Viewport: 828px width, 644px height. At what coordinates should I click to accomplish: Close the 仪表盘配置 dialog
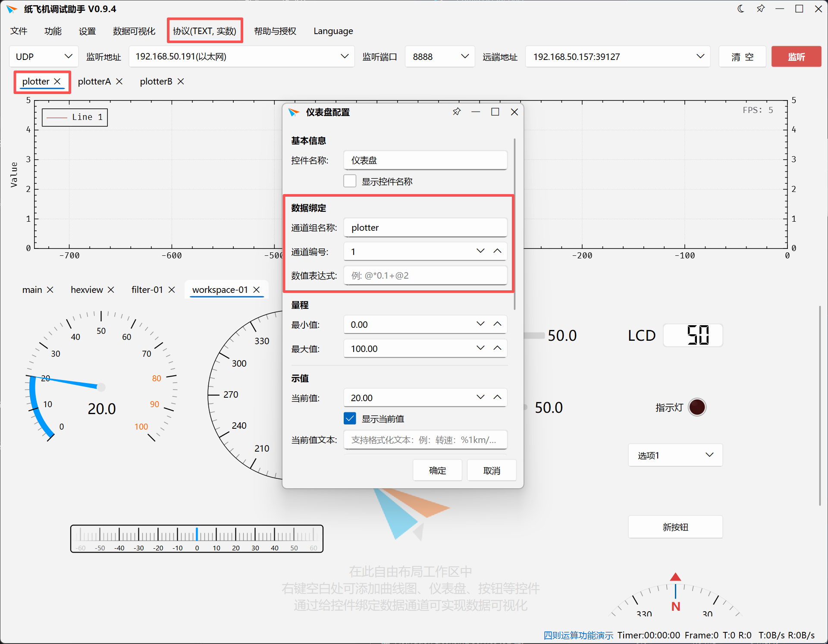[514, 112]
